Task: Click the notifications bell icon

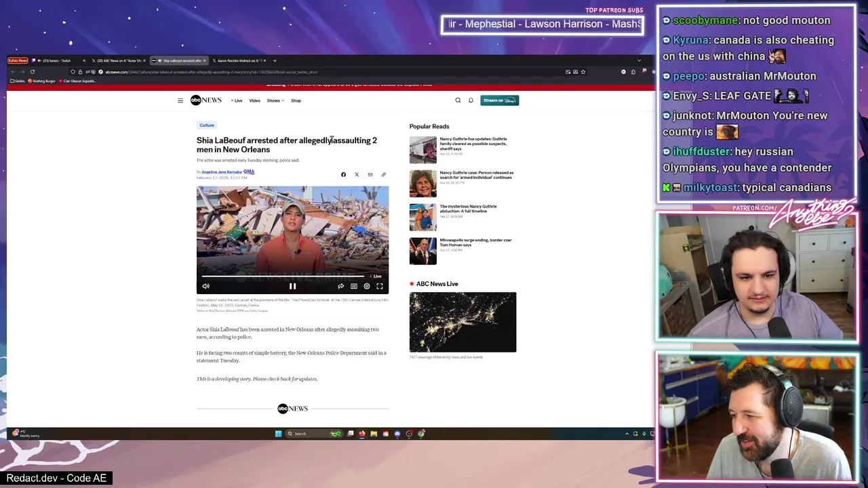Action: pyautogui.click(x=471, y=100)
